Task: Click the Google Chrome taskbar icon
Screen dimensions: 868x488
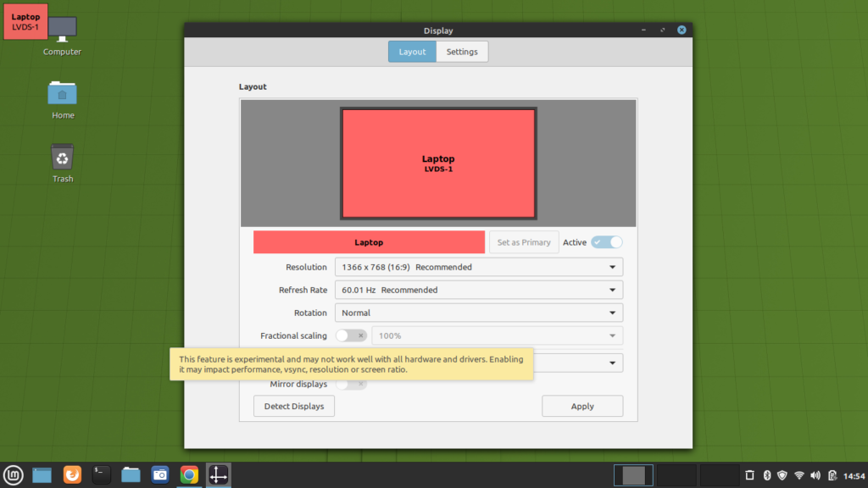Action: 189,474
